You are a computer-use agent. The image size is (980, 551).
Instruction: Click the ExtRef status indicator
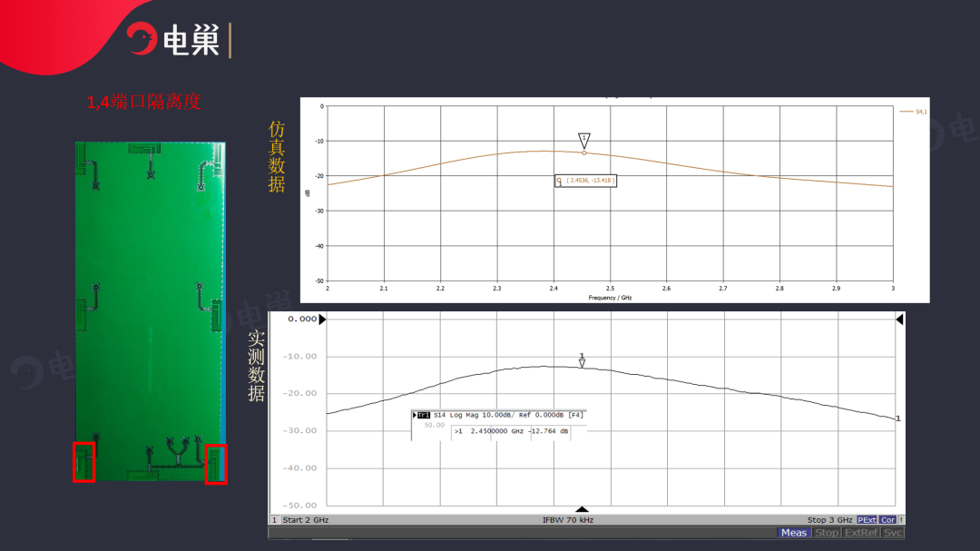[x=861, y=533]
